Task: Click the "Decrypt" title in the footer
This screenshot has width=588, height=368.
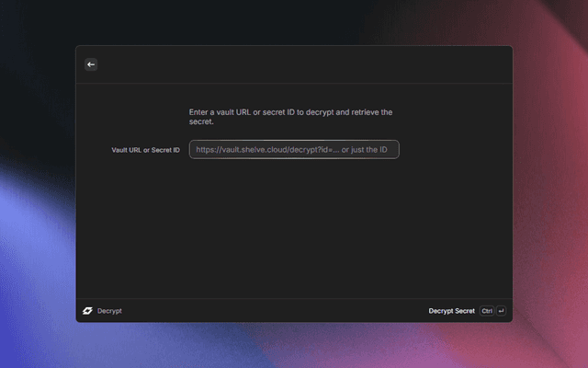Action: (109, 311)
